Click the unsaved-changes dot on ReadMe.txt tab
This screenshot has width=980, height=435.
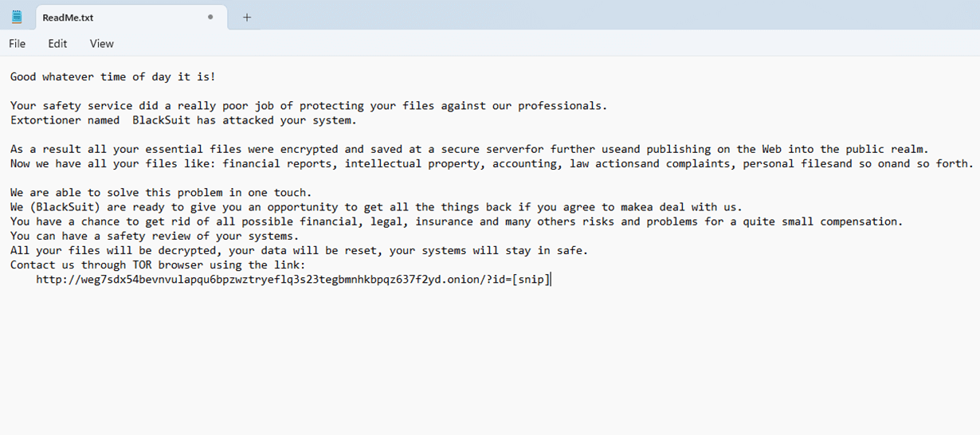click(x=210, y=17)
